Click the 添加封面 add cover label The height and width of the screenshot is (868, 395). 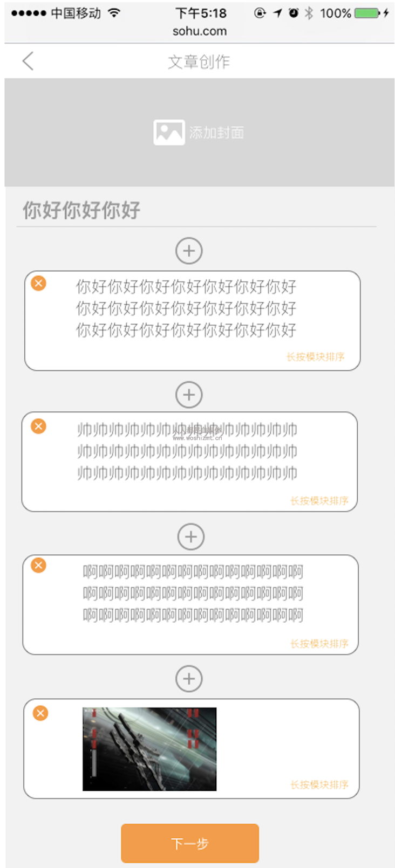coord(216,133)
